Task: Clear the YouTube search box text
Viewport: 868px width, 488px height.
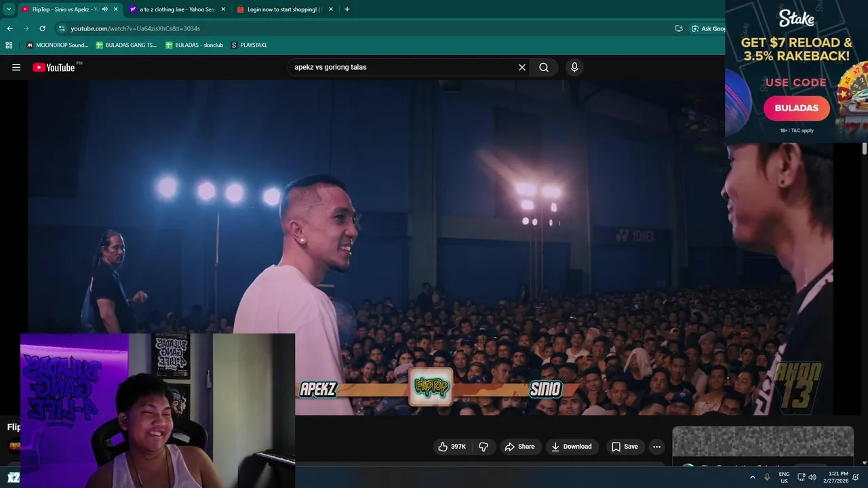Action: click(x=522, y=67)
